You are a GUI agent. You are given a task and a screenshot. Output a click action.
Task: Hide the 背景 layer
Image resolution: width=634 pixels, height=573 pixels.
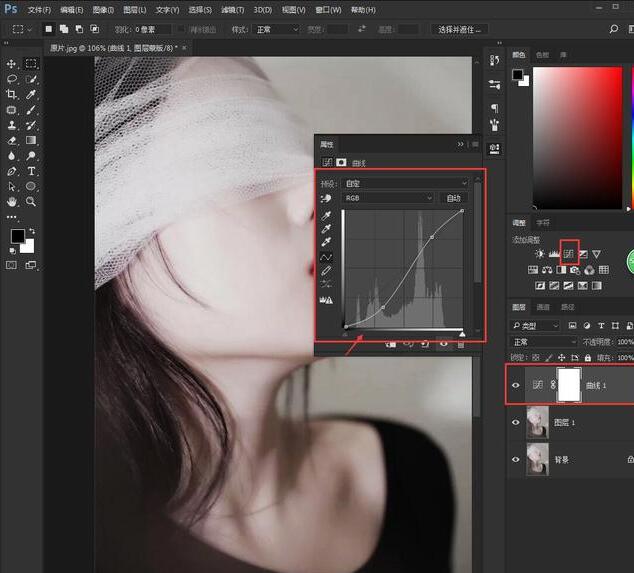pos(516,460)
